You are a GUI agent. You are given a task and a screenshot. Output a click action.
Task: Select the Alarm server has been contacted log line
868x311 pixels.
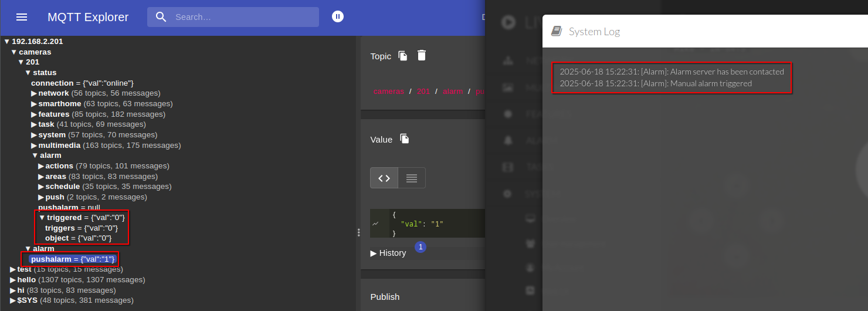pyautogui.click(x=672, y=72)
